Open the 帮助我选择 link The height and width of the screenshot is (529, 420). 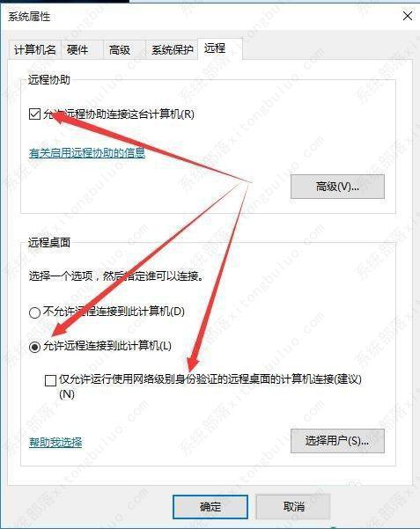pyautogui.click(x=55, y=442)
